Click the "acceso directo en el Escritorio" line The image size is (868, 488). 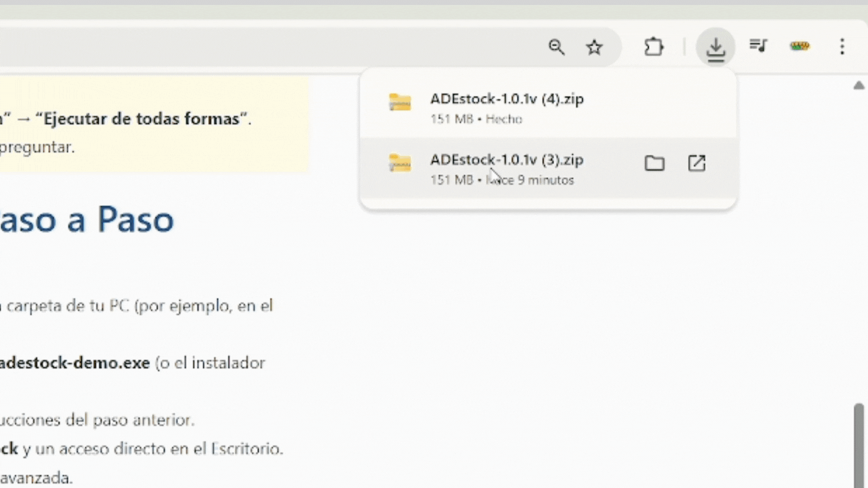coord(142,449)
